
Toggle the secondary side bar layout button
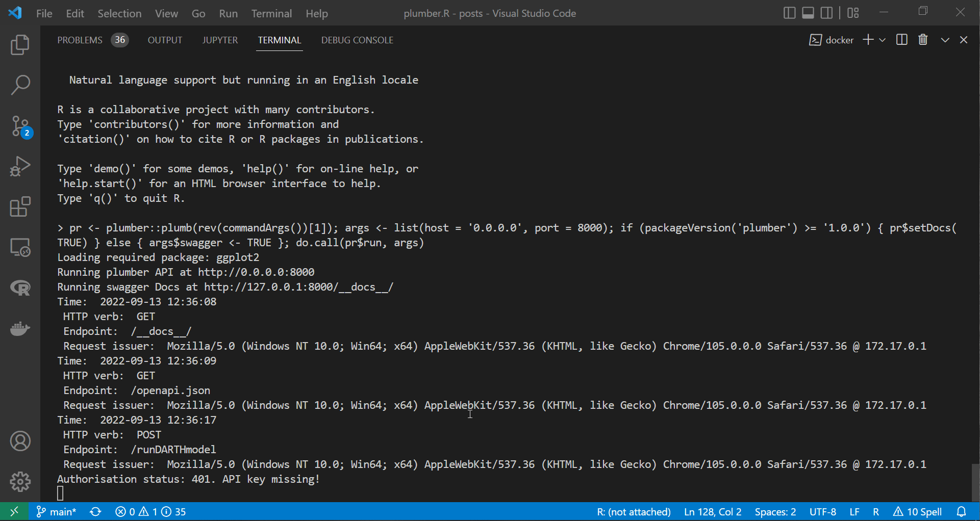click(x=826, y=13)
